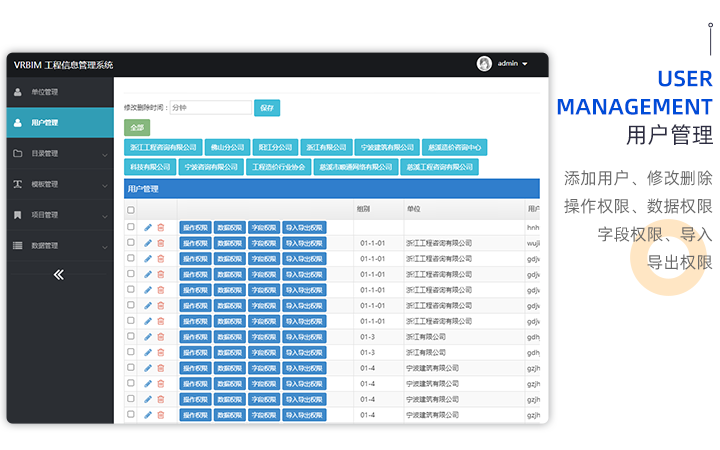Expand the 模板管理 sidebar chevron
This screenshot has height=450, width=720.
[x=105, y=185]
